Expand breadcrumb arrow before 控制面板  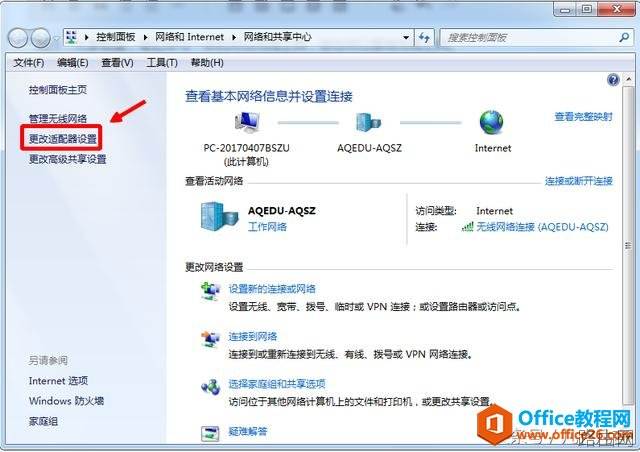pos(87,37)
